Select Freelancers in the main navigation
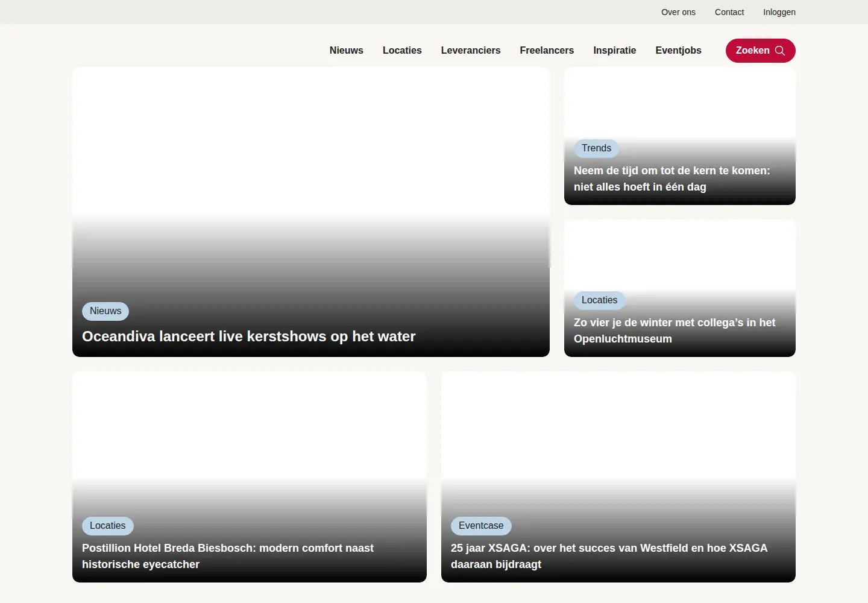The width and height of the screenshot is (868, 603). [x=547, y=51]
